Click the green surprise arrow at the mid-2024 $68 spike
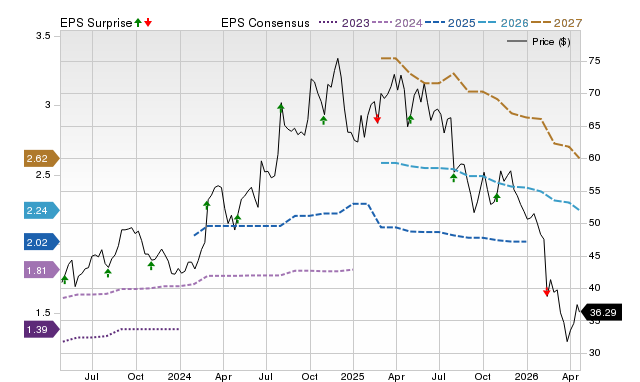The width and height of the screenshot is (640, 382). [x=281, y=108]
